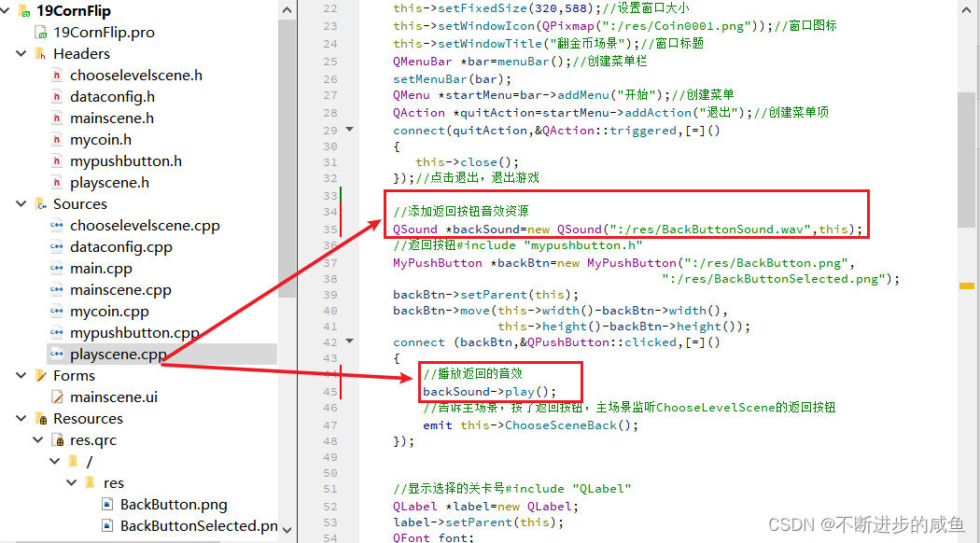
Task: Select BackButtonSelected.png resource
Action: click(200, 525)
